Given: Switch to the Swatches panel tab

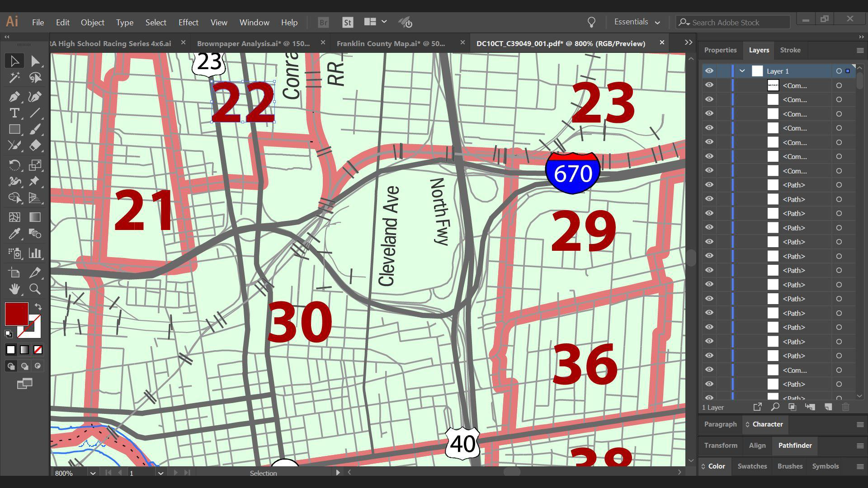Looking at the screenshot, I should [752, 466].
